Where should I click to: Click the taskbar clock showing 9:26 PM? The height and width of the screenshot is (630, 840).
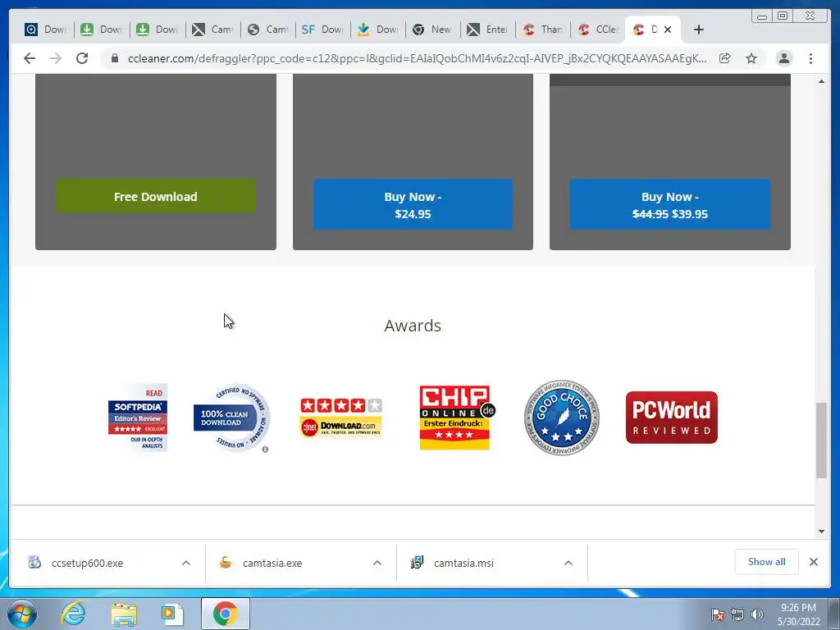click(798, 614)
